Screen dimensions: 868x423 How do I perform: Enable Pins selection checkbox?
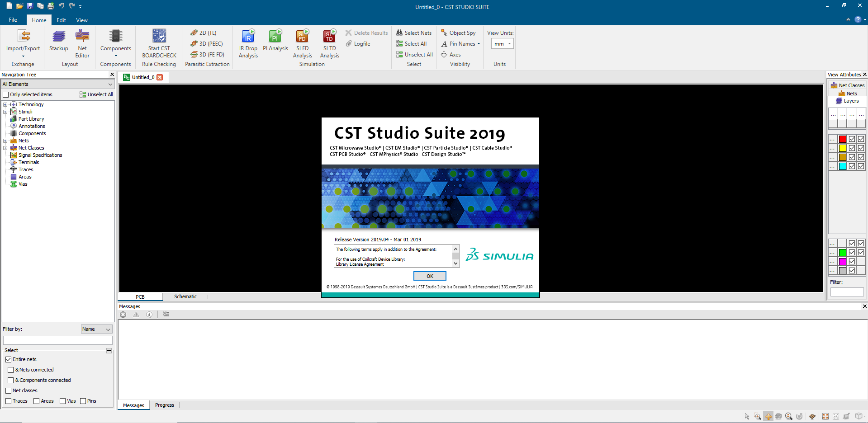(83, 401)
